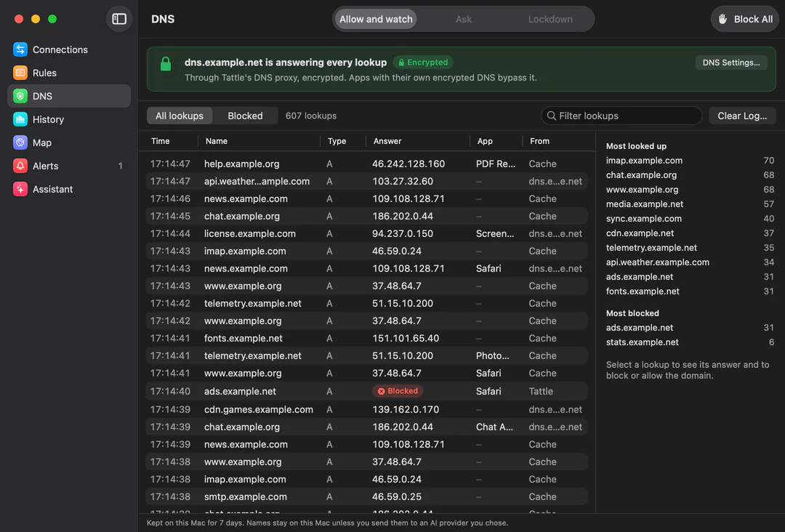The width and height of the screenshot is (785, 532).
Task: Click cdn.example.net in Most looked up
Action: [x=640, y=233]
